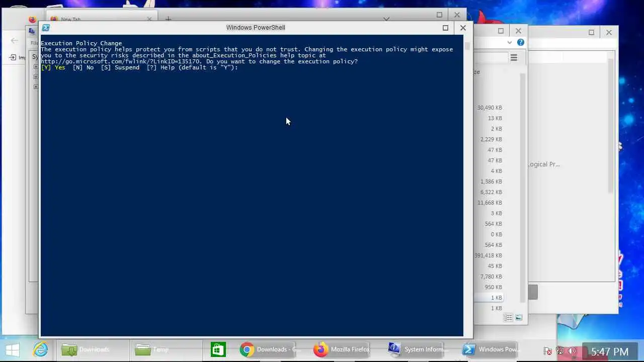Select the 7,780 KB file size entry
The image size is (644, 362).
tap(491, 277)
